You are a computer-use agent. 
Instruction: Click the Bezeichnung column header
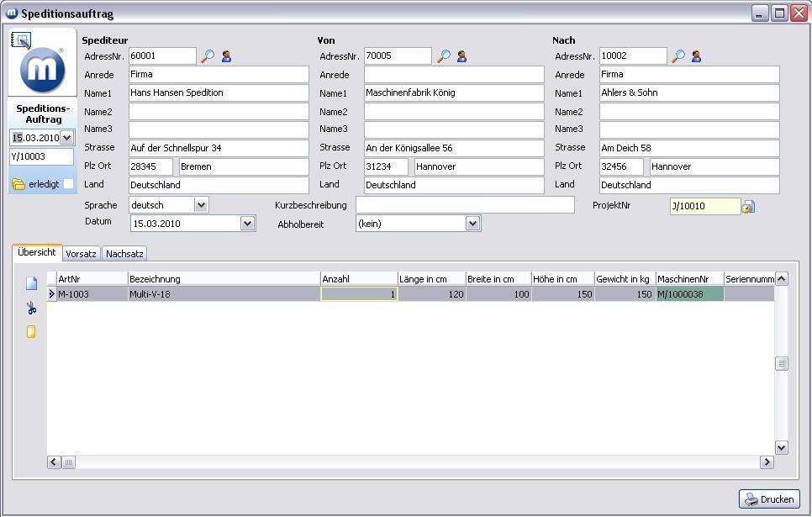click(x=224, y=279)
